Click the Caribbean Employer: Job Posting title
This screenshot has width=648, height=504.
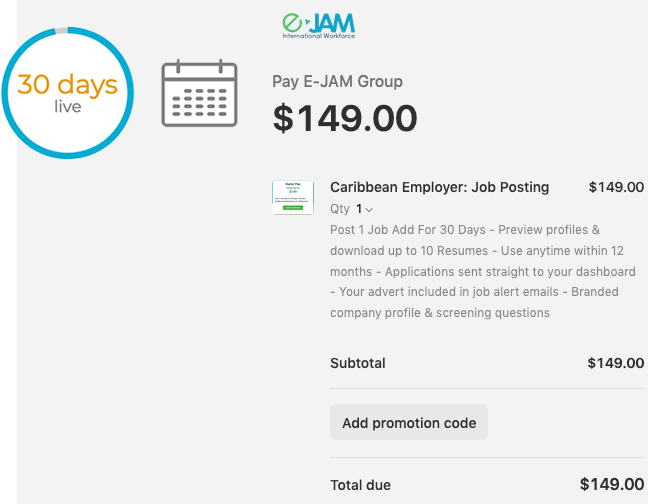439,187
